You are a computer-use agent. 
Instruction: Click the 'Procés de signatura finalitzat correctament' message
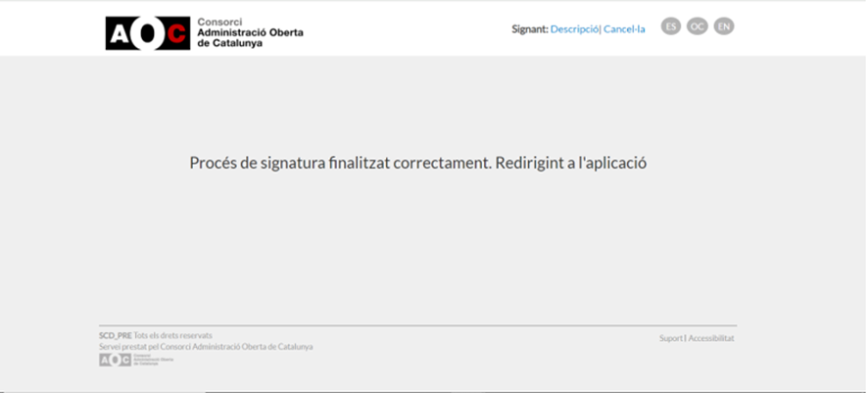tap(341, 164)
